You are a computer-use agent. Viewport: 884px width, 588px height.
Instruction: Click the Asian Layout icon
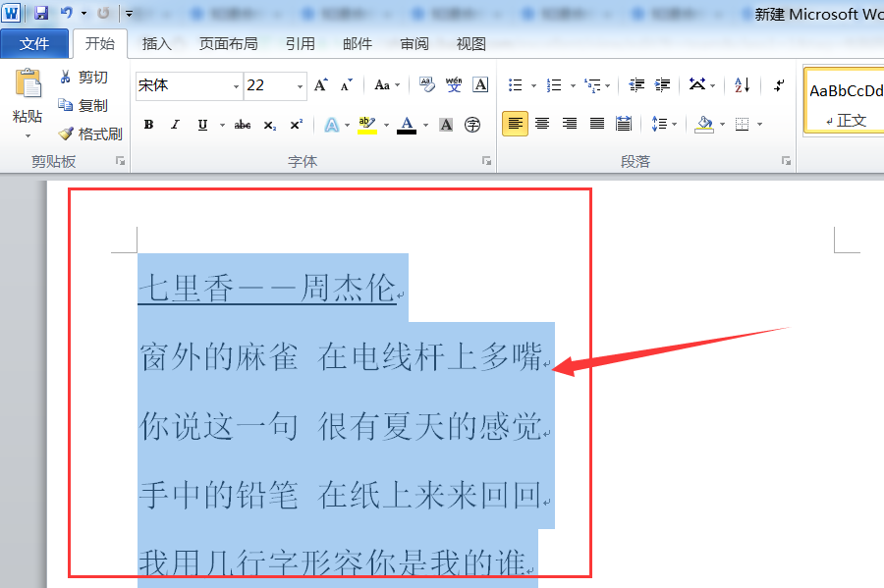(697, 85)
